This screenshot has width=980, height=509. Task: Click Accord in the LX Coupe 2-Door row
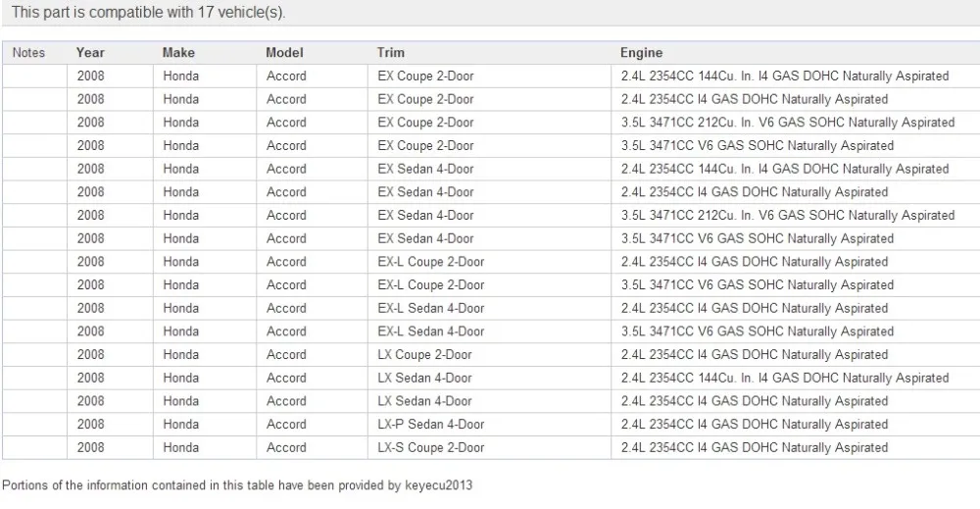(286, 355)
